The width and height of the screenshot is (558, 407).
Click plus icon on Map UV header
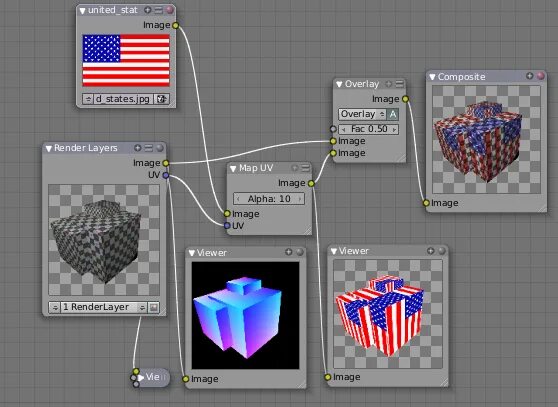[x=295, y=168]
